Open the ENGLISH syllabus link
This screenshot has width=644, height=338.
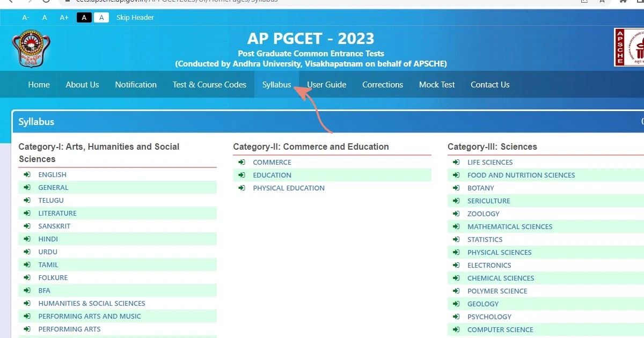pos(52,174)
